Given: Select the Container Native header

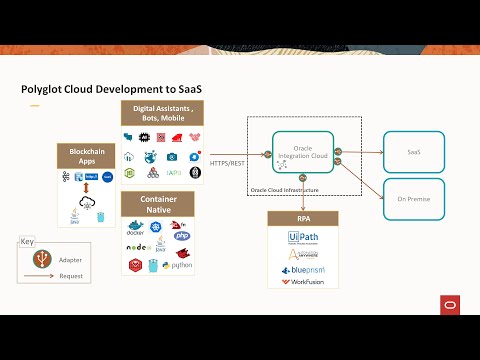Looking at the screenshot, I should click(x=158, y=204).
